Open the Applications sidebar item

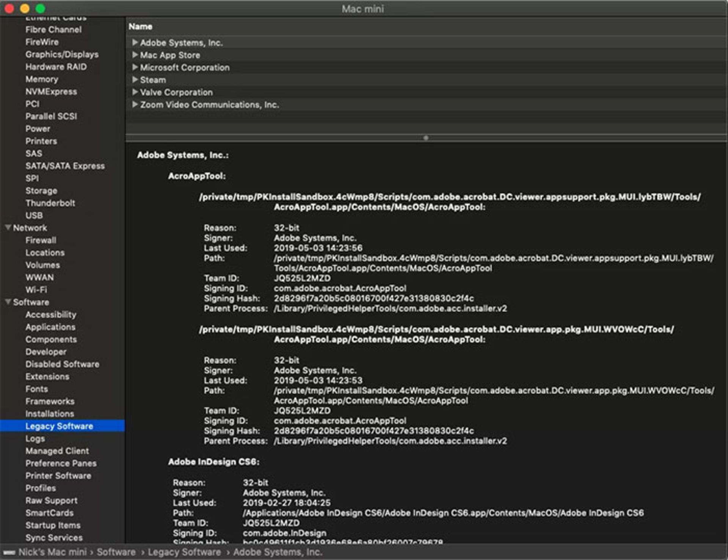click(x=50, y=327)
